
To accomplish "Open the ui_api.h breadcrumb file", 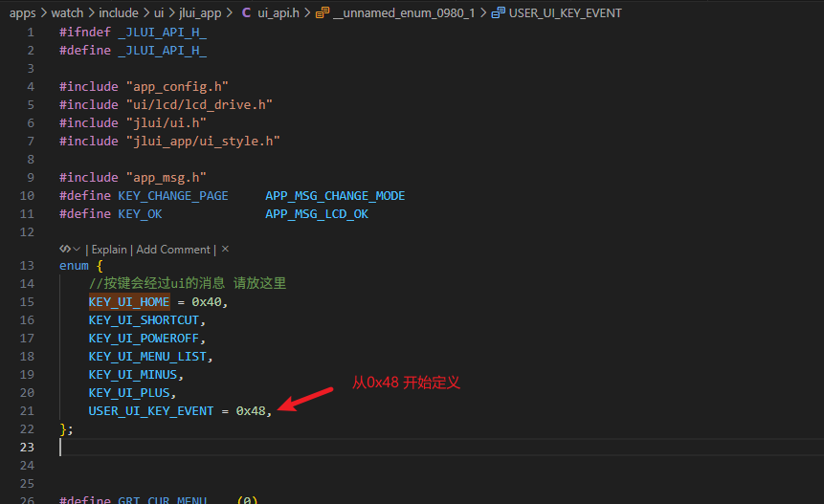I will coord(278,12).
